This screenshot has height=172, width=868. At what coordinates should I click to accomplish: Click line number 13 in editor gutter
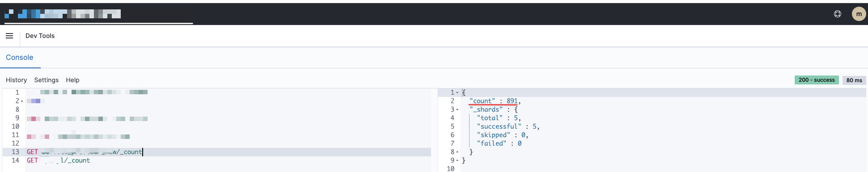pyautogui.click(x=16, y=152)
